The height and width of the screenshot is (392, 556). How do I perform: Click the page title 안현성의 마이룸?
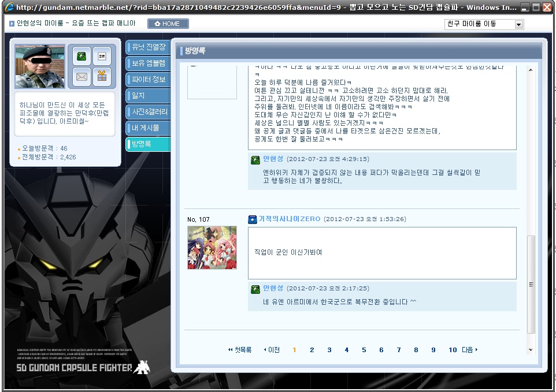pyautogui.click(x=40, y=23)
